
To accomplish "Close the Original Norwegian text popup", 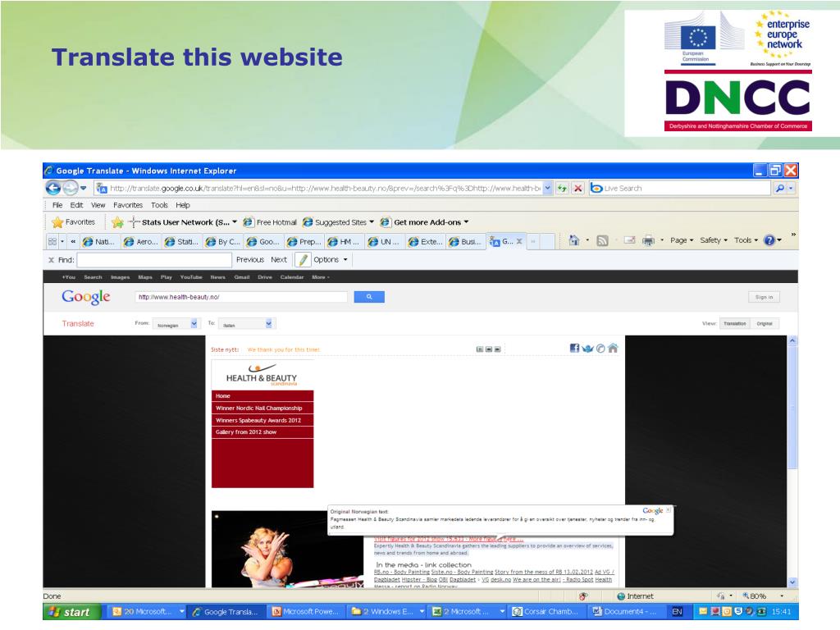I will click(x=668, y=510).
